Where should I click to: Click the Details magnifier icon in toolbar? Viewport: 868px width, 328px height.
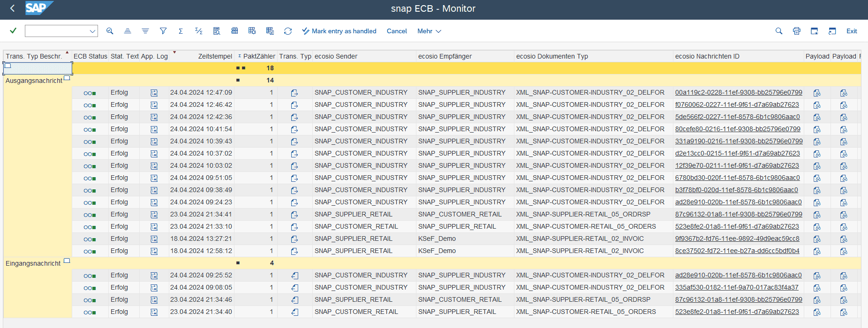click(x=110, y=31)
